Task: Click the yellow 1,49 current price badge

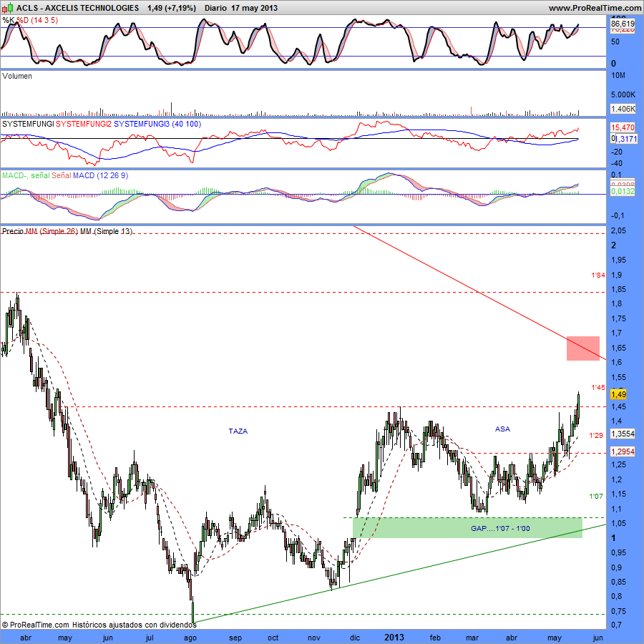Action: coord(618,394)
